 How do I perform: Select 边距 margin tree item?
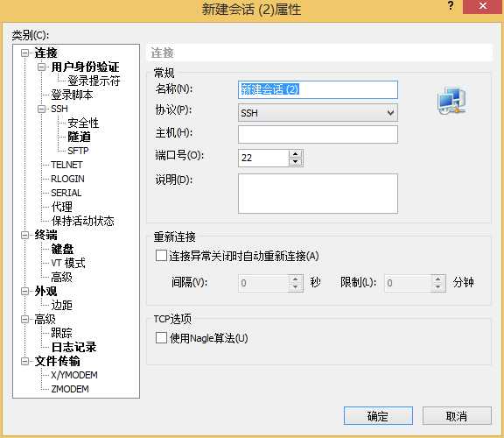tap(62, 305)
